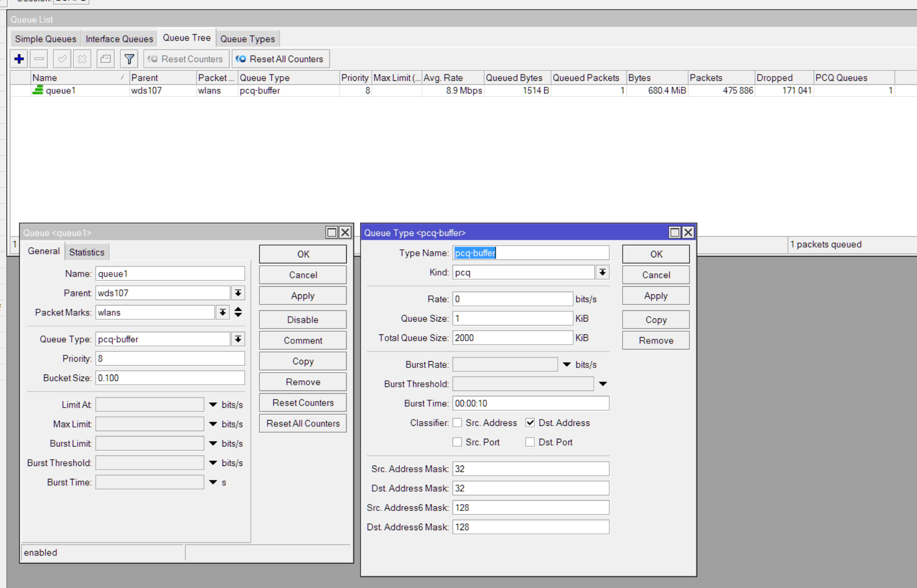Expand the Max Limit field arrow
This screenshot has height=588, width=917.
(x=213, y=424)
